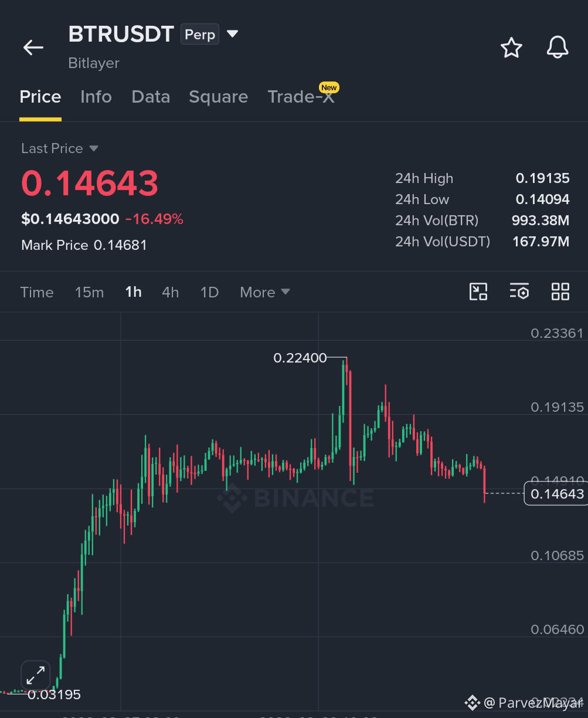This screenshot has height=718, width=588.
Task: Open the Last Price dropdown
Action: tap(59, 148)
